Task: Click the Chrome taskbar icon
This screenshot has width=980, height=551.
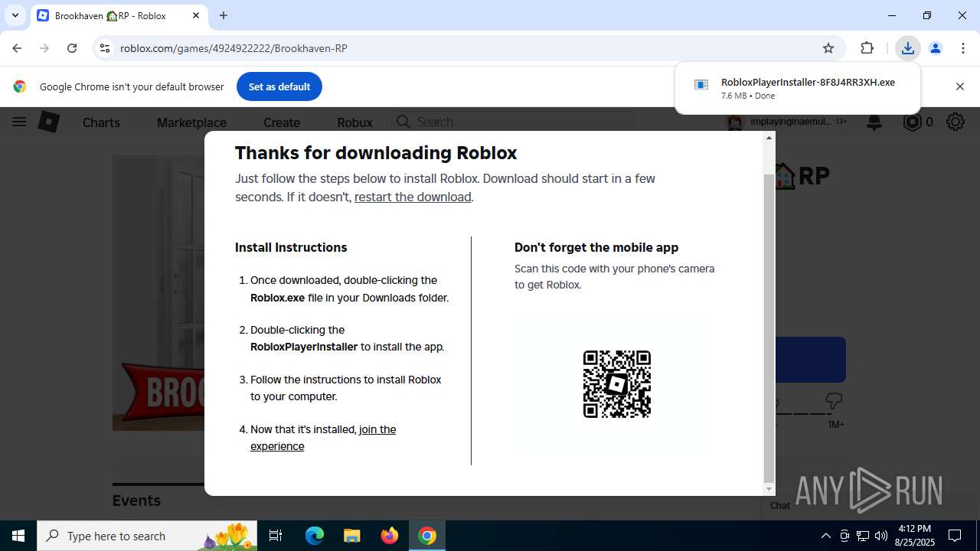Action: 427,536
